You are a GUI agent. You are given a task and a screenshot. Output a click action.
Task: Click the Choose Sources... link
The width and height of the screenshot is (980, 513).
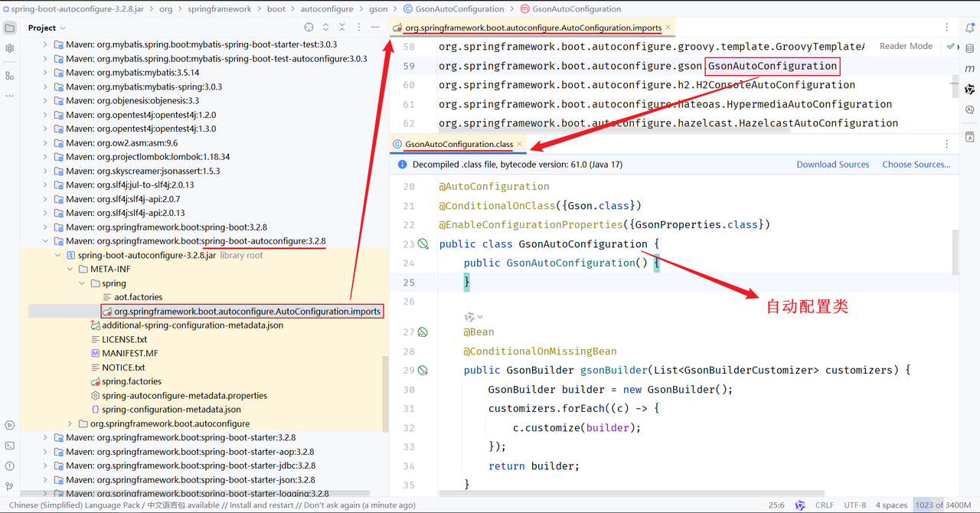(x=916, y=165)
